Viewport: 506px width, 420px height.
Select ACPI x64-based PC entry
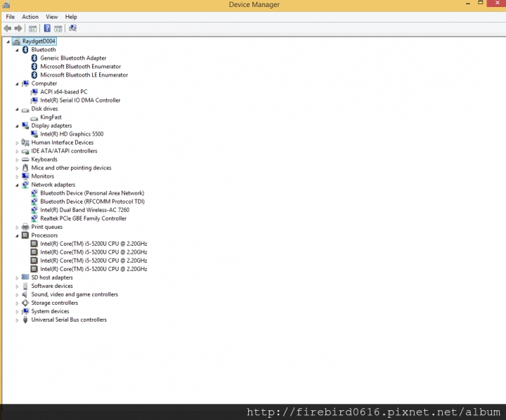(x=63, y=92)
